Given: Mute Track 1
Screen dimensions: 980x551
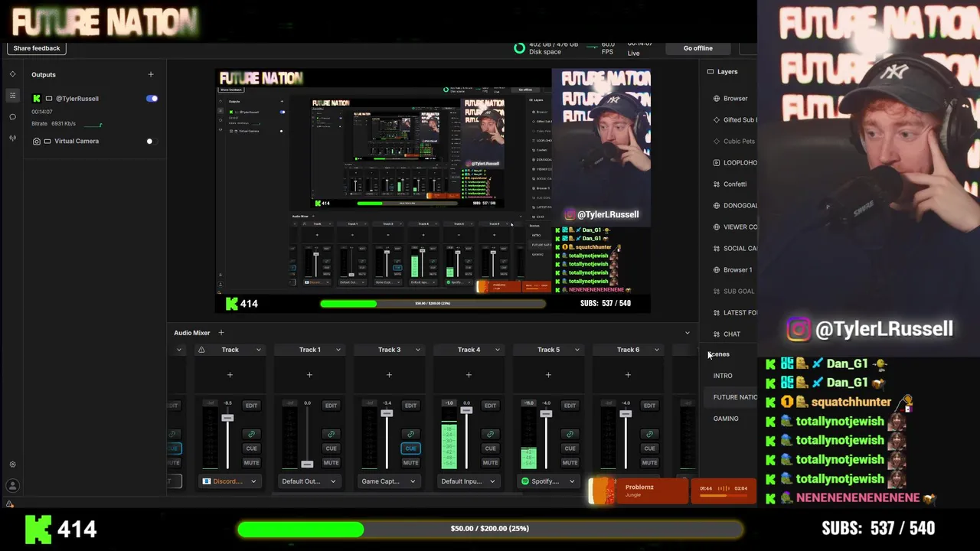Looking at the screenshot, I should tap(331, 462).
